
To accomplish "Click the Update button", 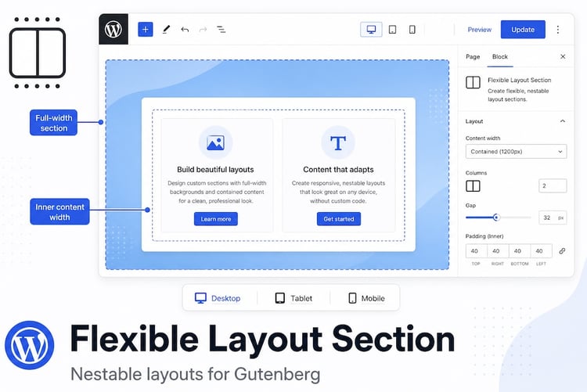I will point(523,30).
